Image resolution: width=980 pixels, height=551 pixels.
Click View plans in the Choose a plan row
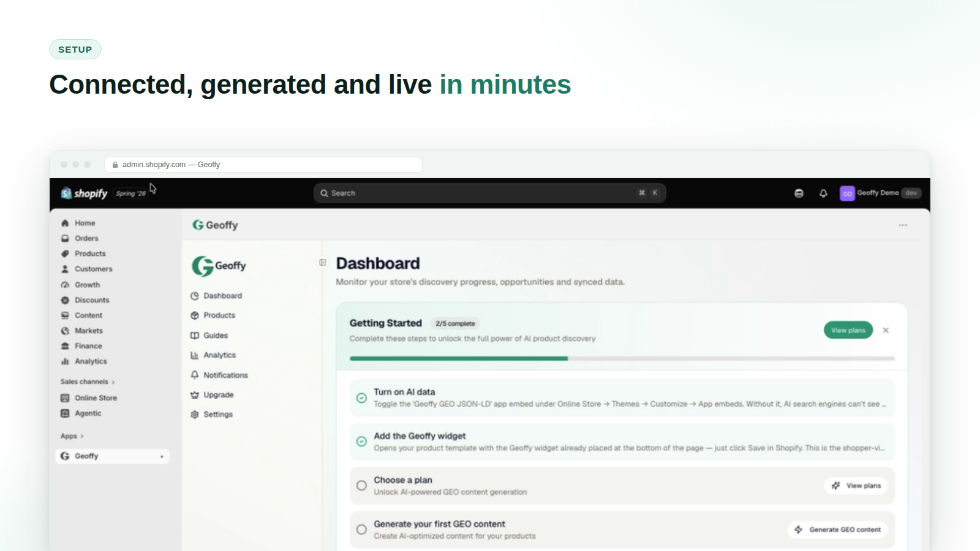click(856, 485)
